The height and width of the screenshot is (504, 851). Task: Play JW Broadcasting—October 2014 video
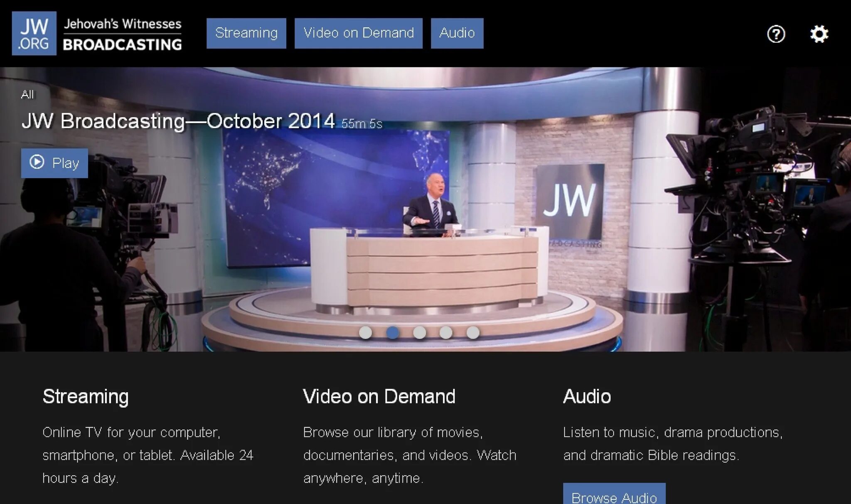point(54,163)
